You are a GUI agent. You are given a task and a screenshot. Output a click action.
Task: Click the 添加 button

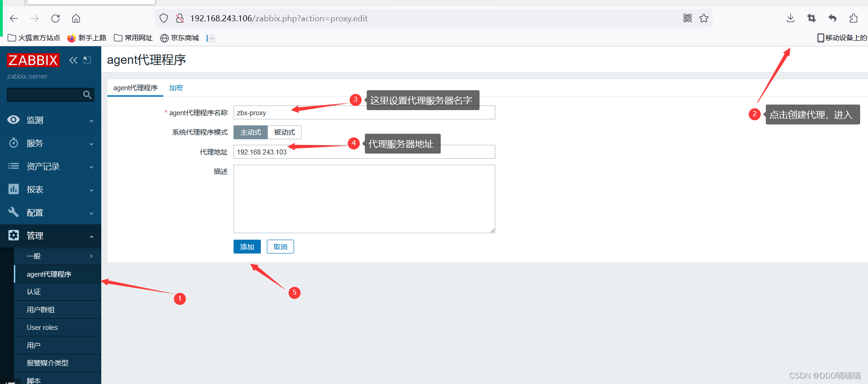(247, 247)
